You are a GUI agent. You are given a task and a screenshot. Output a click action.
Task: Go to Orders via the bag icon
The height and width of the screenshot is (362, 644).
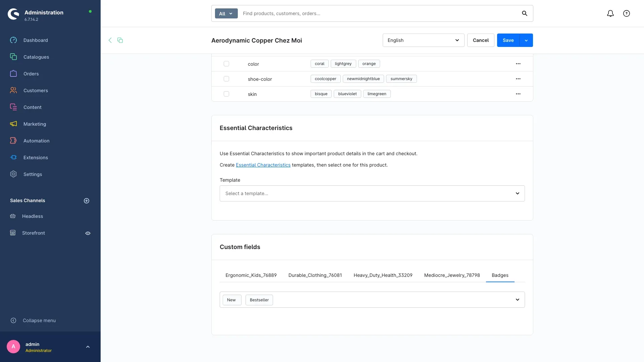pyautogui.click(x=13, y=74)
